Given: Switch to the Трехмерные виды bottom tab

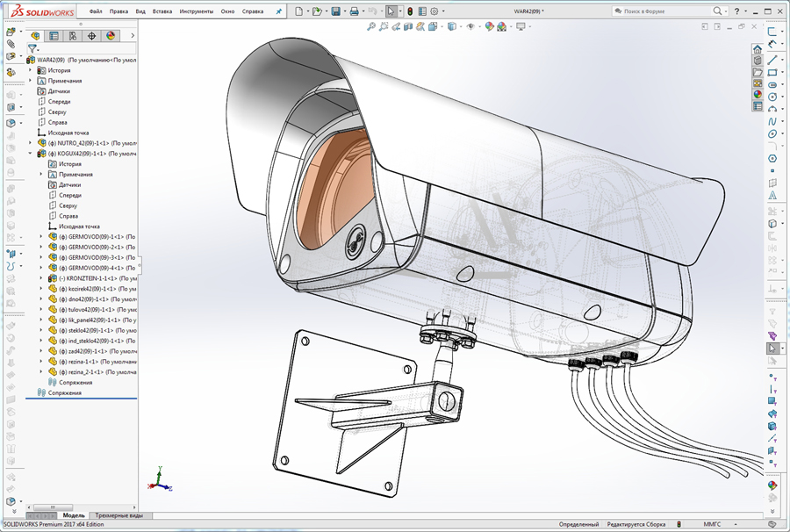Looking at the screenshot, I should tap(118, 515).
